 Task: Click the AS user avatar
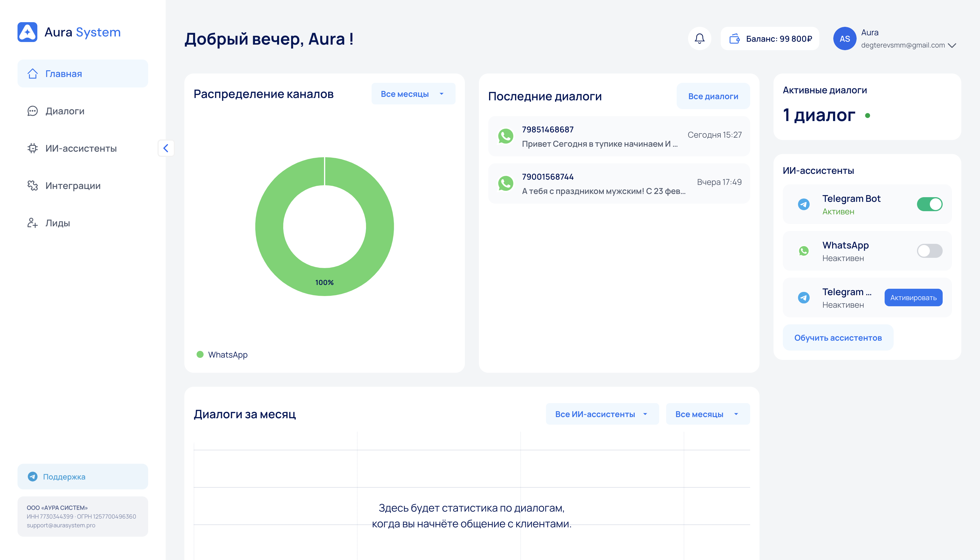click(844, 38)
